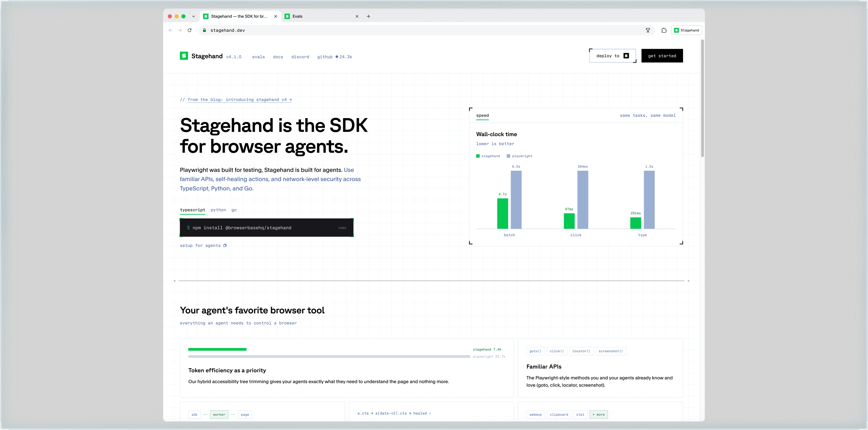Click the green stagehand batch bar 4.7s
This screenshot has height=430, width=868.
pos(502,214)
